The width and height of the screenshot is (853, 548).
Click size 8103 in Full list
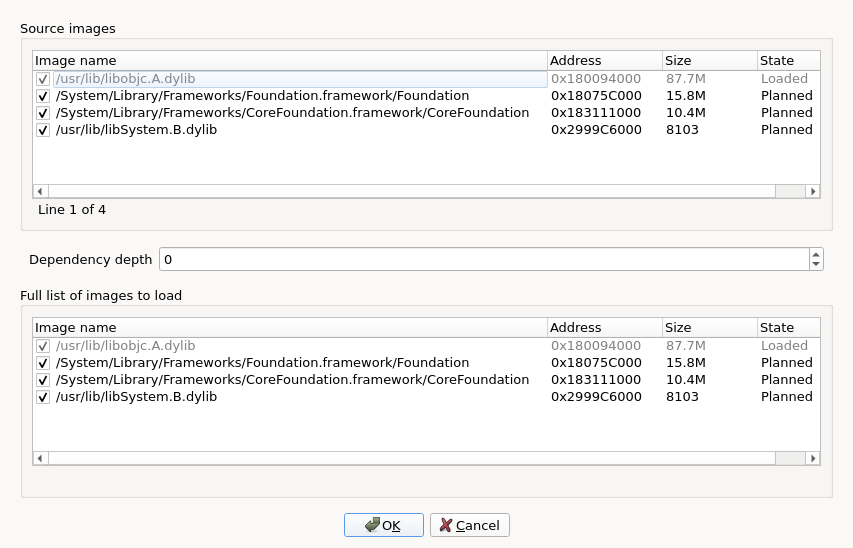click(682, 397)
